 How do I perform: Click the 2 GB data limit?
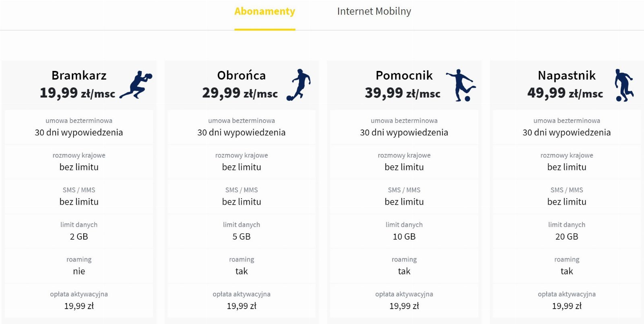tap(79, 237)
